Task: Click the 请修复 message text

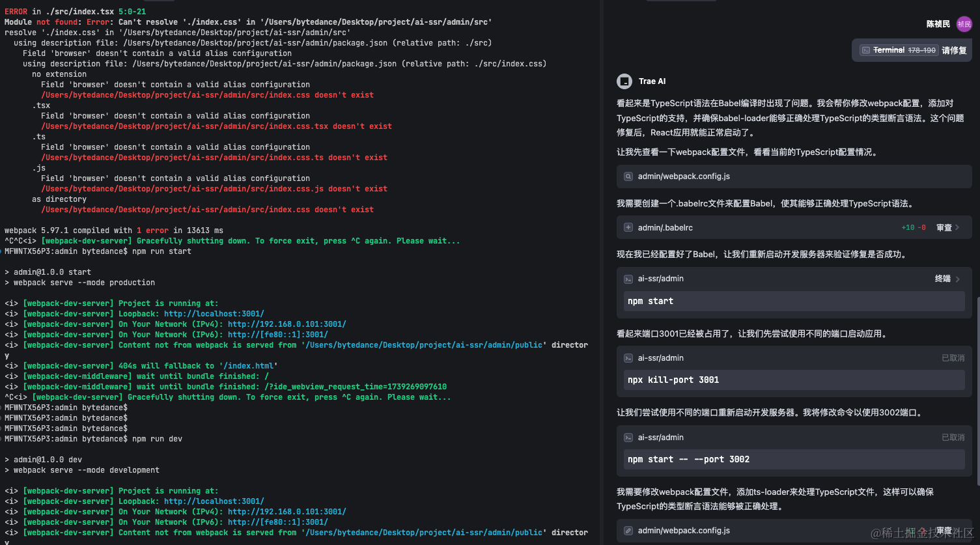Action: coord(954,50)
